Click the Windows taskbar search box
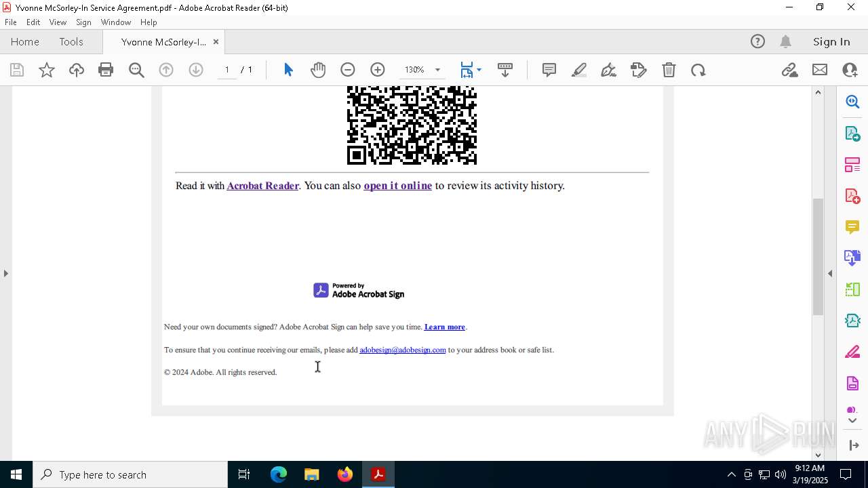This screenshot has height=488, width=868. pyautogui.click(x=130, y=474)
